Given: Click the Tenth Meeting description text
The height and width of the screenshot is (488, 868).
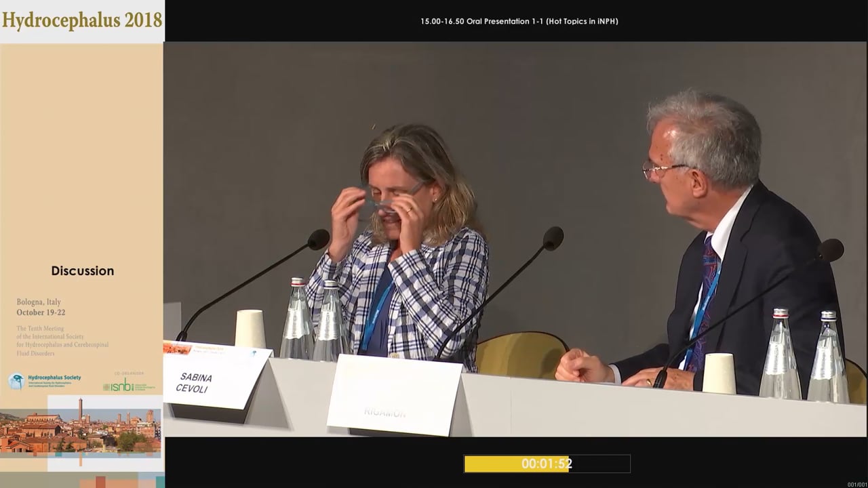Looking at the screenshot, I should [62, 340].
